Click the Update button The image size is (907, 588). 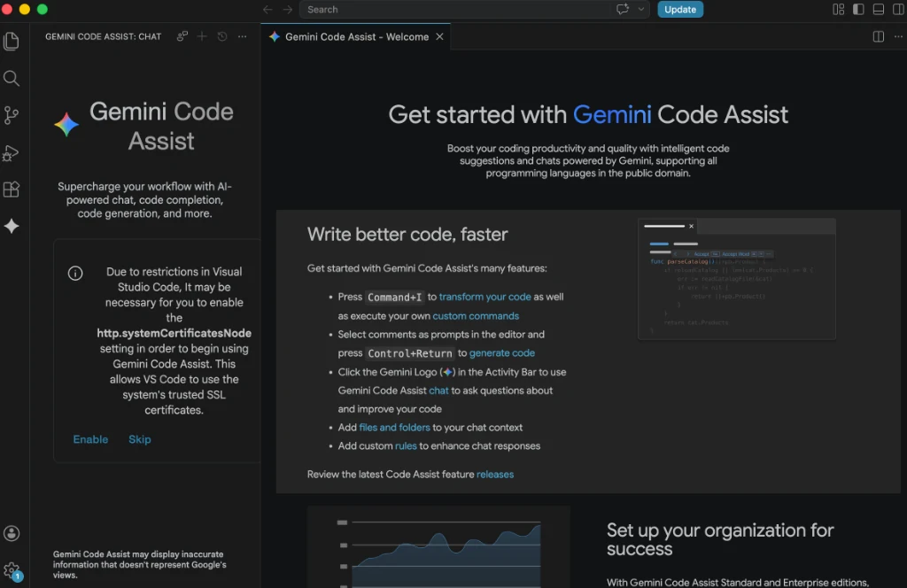(680, 9)
